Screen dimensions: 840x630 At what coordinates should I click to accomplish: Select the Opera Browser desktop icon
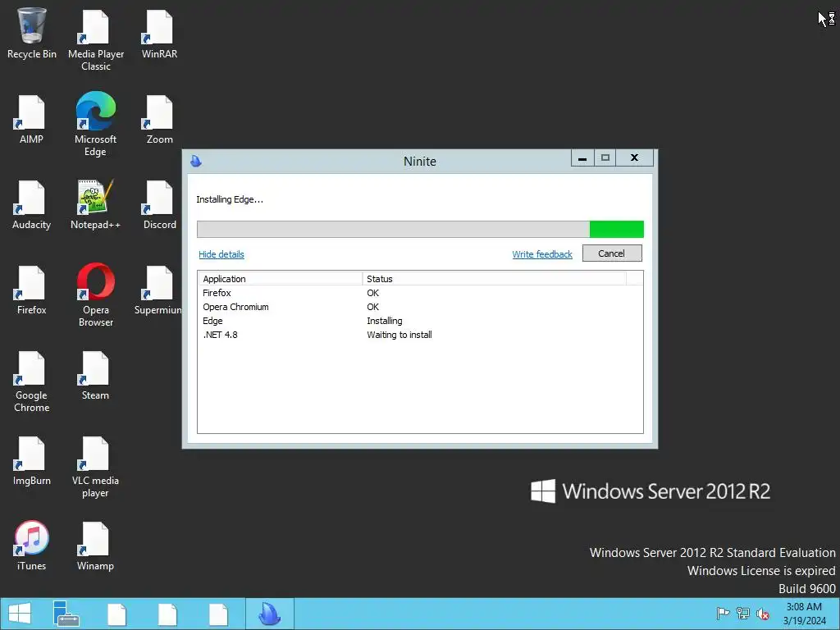pyautogui.click(x=95, y=294)
